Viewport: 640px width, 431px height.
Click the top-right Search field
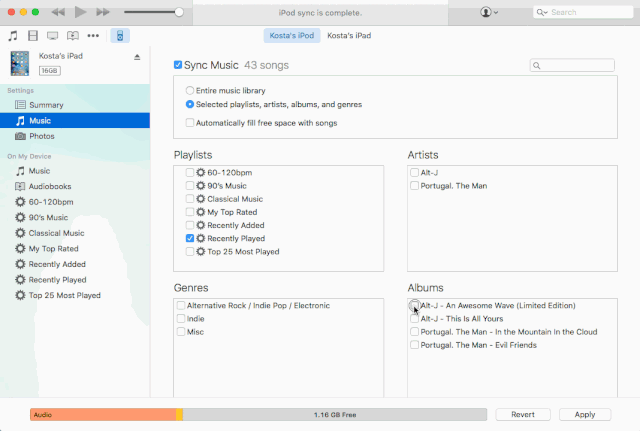coord(583,12)
